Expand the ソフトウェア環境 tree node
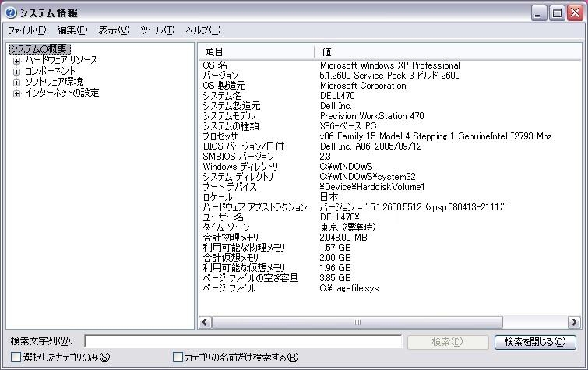 tap(16, 83)
